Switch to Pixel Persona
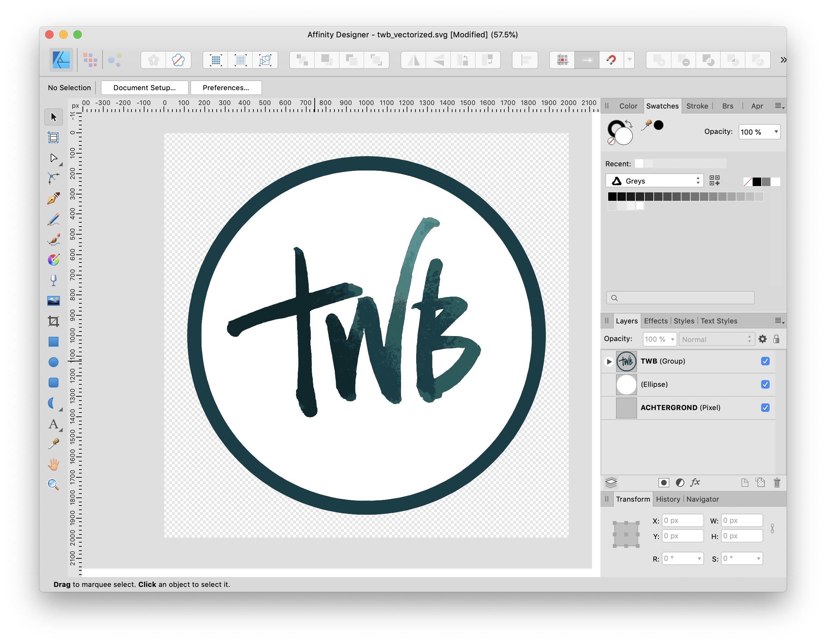 (x=90, y=60)
